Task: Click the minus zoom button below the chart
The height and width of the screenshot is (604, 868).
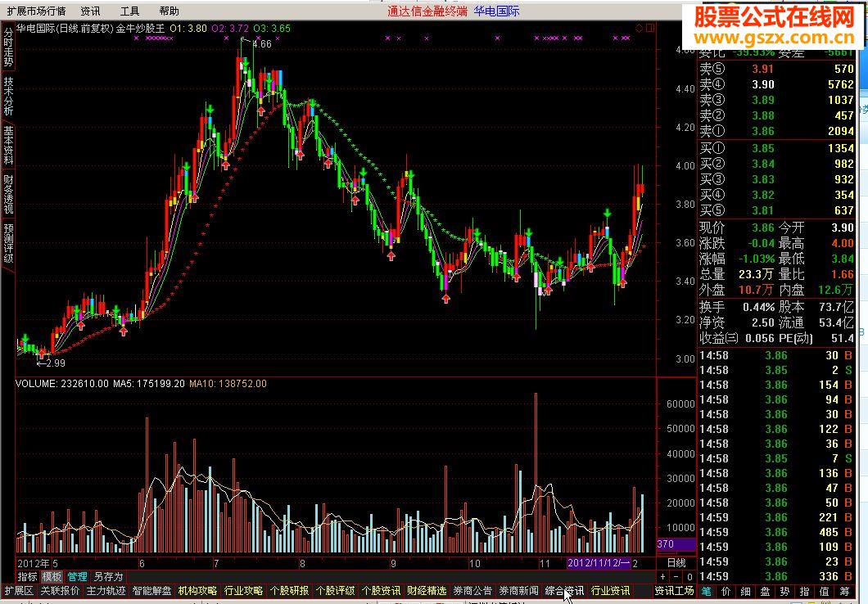Action: click(676, 577)
